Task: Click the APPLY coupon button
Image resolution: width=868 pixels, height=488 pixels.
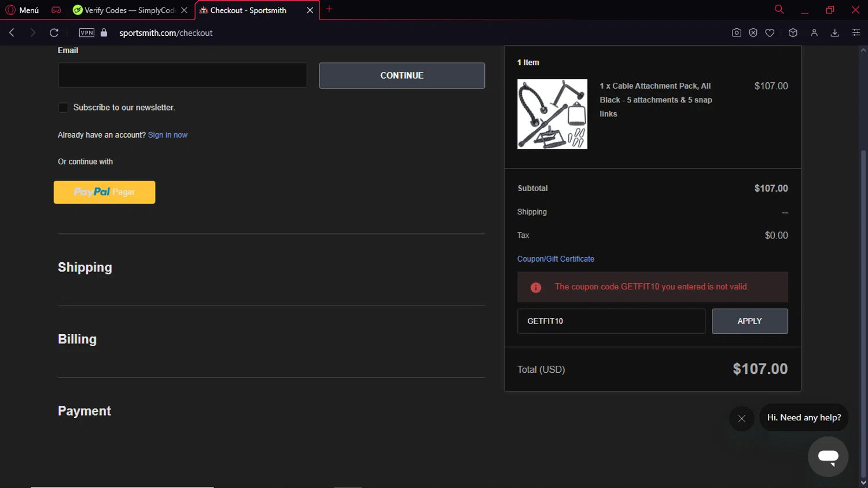Action: 749,321
